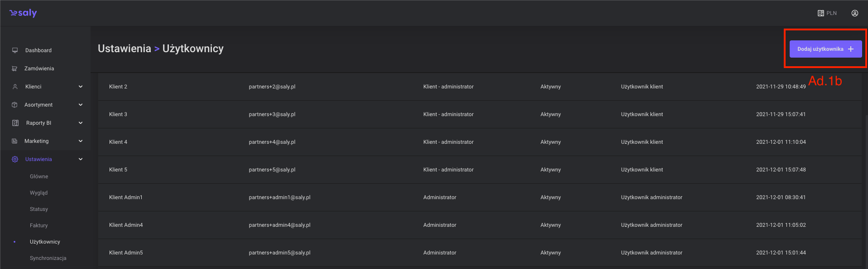Open the Faktury settings page
Viewport: 868px width, 269px height.
point(39,225)
